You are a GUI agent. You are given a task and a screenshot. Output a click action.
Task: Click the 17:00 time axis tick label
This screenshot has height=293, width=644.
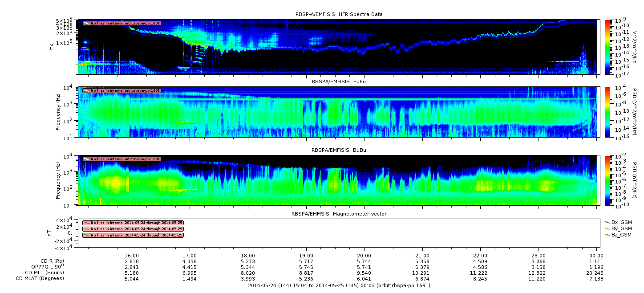(190, 255)
